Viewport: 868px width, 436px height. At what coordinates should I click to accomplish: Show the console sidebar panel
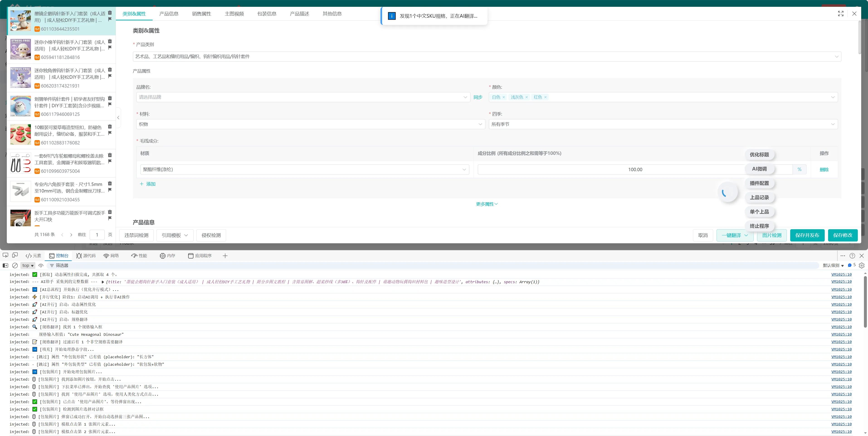click(x=5, y=265)
